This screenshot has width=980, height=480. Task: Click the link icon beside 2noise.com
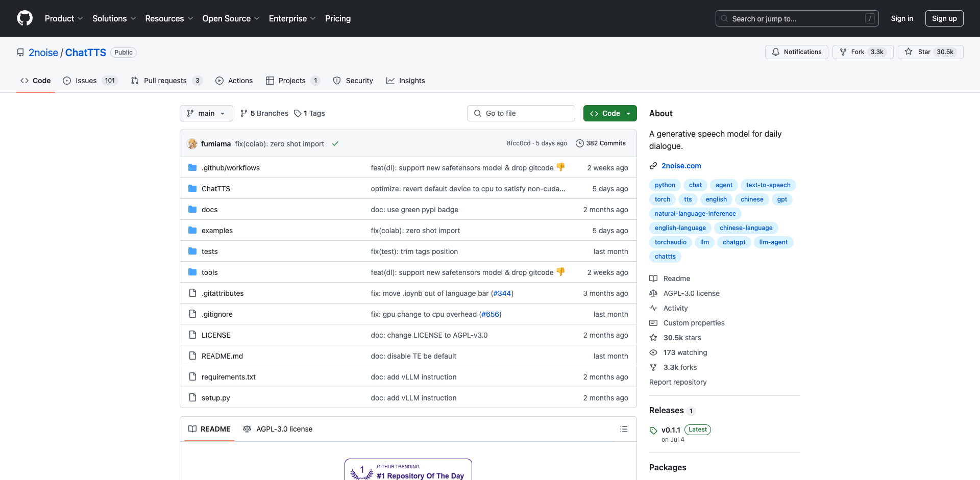653,166
